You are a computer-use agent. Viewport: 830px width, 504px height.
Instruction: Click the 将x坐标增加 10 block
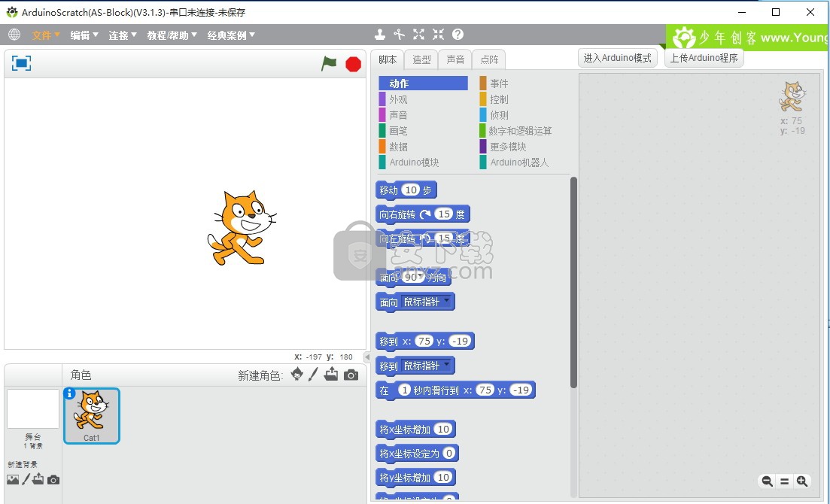pos(415,430)
